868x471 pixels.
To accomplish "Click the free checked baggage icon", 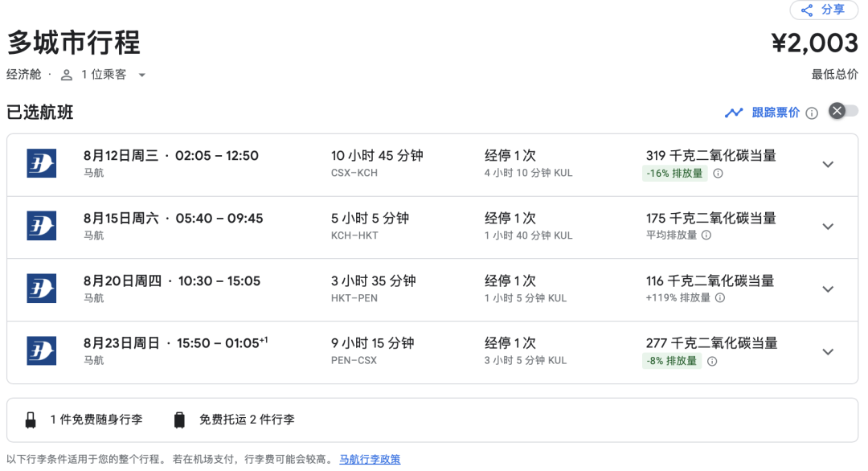I will click(x=179, y=420).
